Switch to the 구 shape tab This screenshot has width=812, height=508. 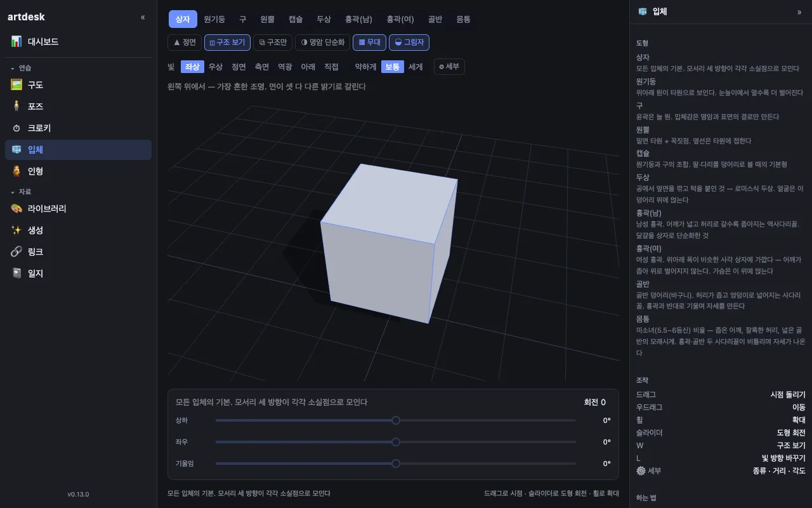tap(242, 20)
